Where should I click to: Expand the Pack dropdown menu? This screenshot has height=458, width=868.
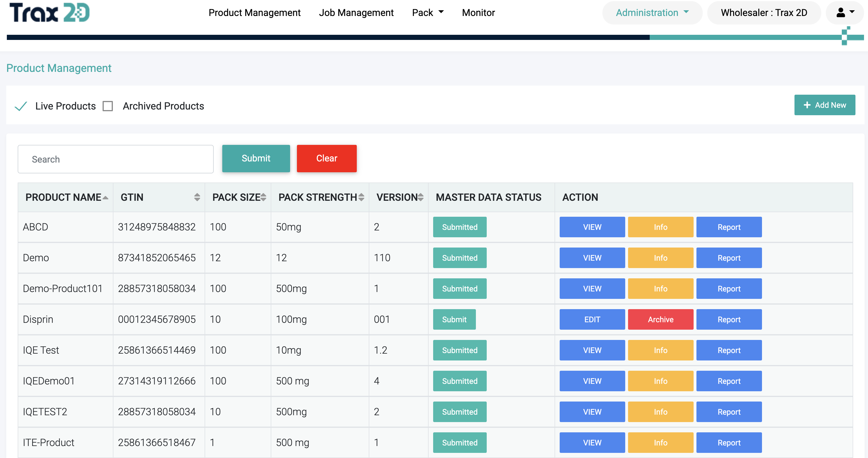pos(428,13)
